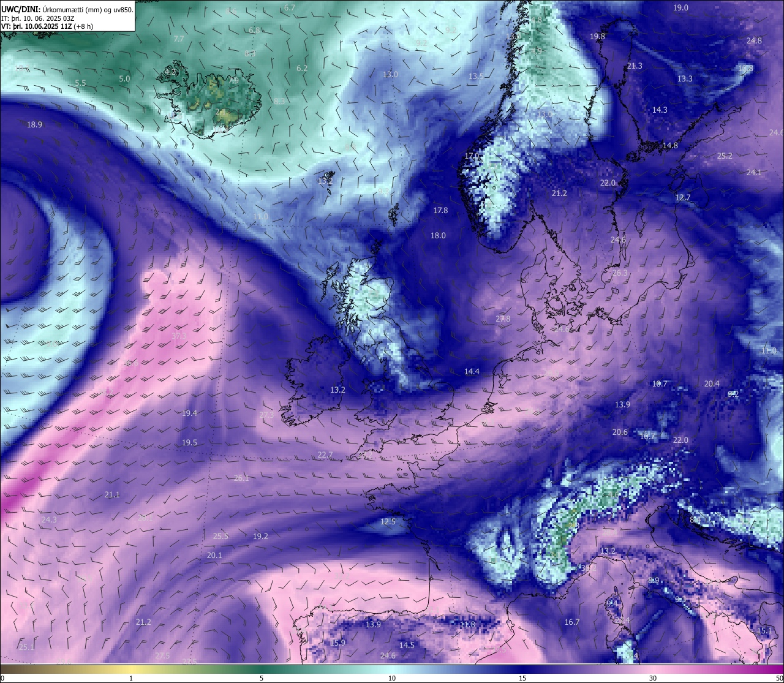This screenshot has width=784, height=683.
Task: Click the '18.0' value on the map
Action: click(x=438, y=235)
